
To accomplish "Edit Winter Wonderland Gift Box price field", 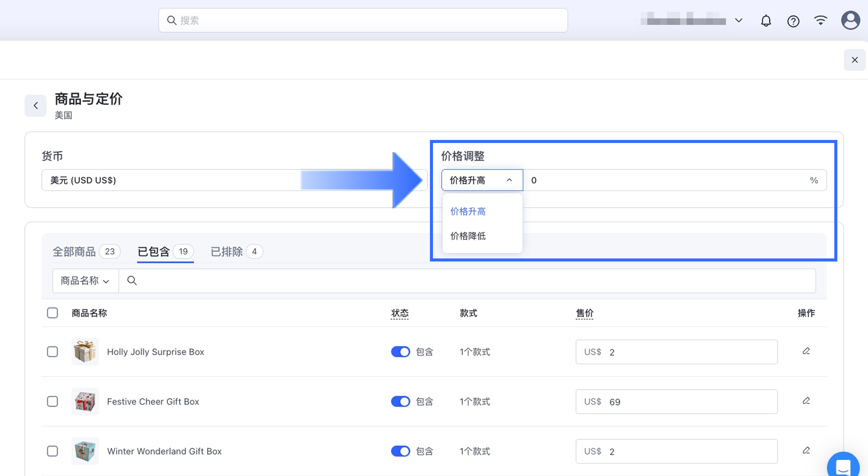I will coord(677,451).
